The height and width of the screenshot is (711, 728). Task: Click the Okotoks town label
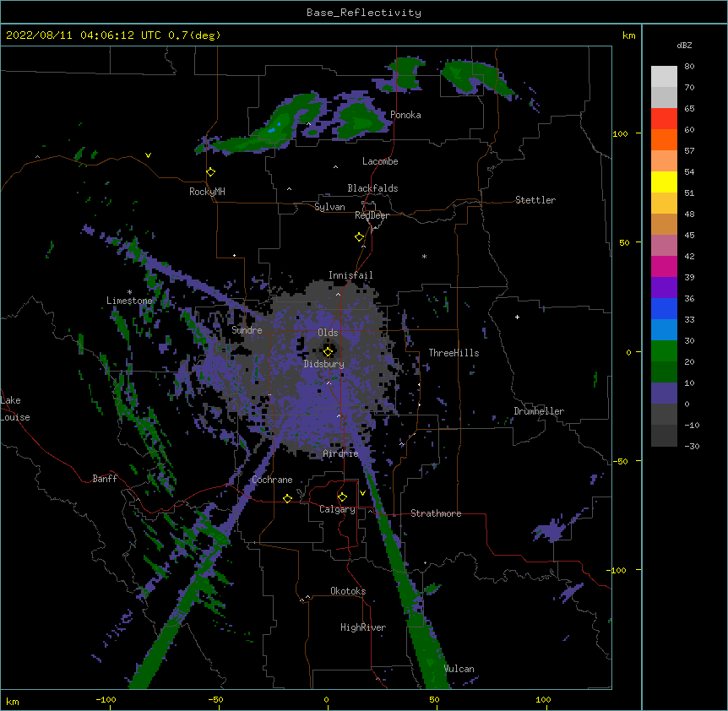[x=348, y=591]
